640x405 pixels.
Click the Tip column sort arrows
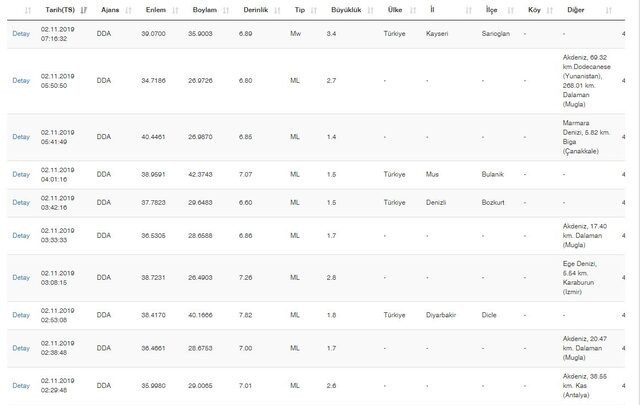tap(316, 9)
